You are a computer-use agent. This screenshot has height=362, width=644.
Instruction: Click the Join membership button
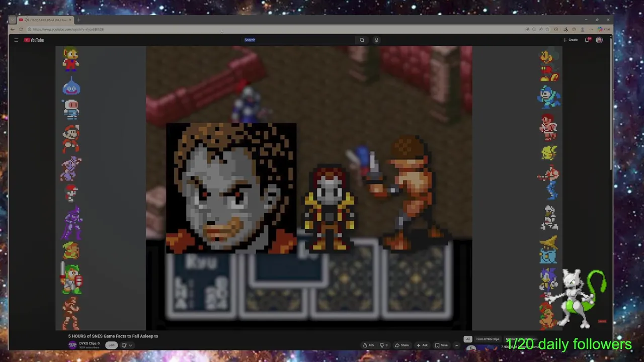[112, 345]
